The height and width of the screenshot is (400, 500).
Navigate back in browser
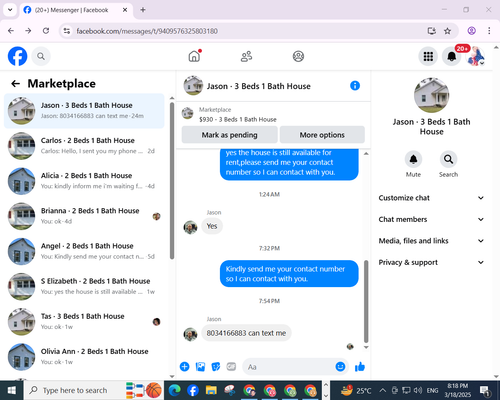(x=11, y=31)
